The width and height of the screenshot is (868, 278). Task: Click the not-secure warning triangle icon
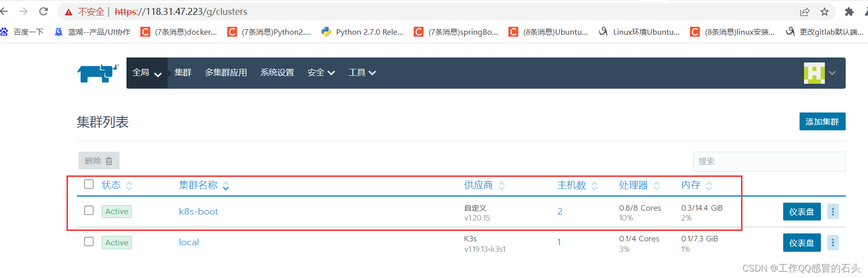click(x=68, y=12)
